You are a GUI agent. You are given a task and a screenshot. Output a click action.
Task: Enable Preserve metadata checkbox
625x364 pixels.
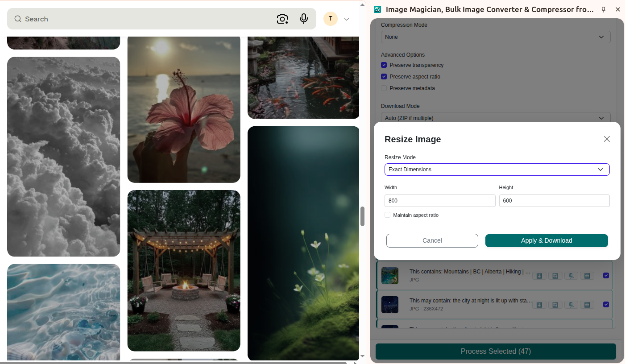[x=384, y=88]
